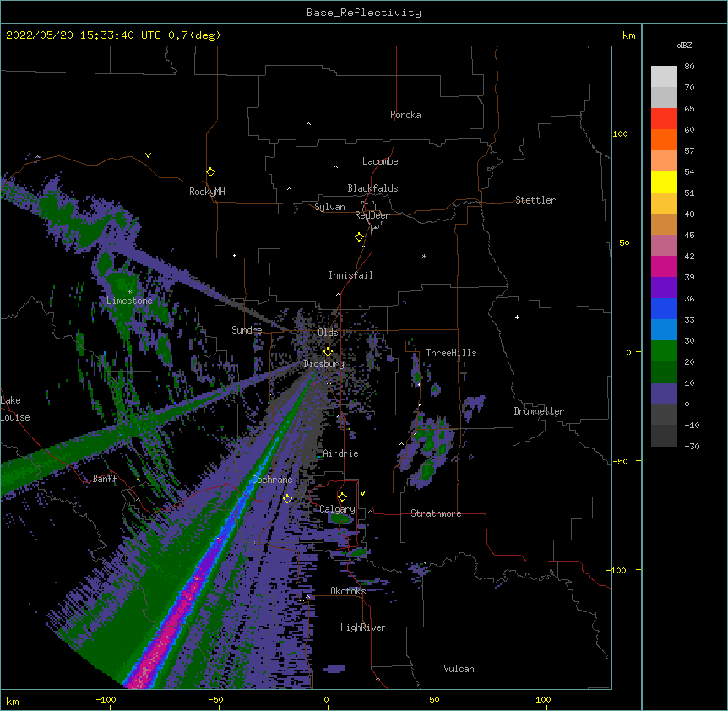Click the Stettler city label
Image resolution: width=728 pixels, height=711 pixels.
pos(535,200)
